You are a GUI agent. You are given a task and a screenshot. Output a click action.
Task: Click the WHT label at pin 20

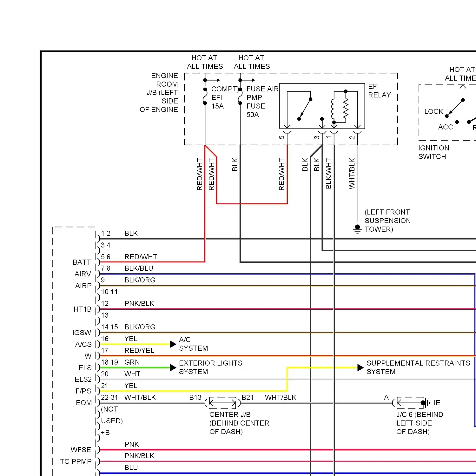click(x=132, y=374)
